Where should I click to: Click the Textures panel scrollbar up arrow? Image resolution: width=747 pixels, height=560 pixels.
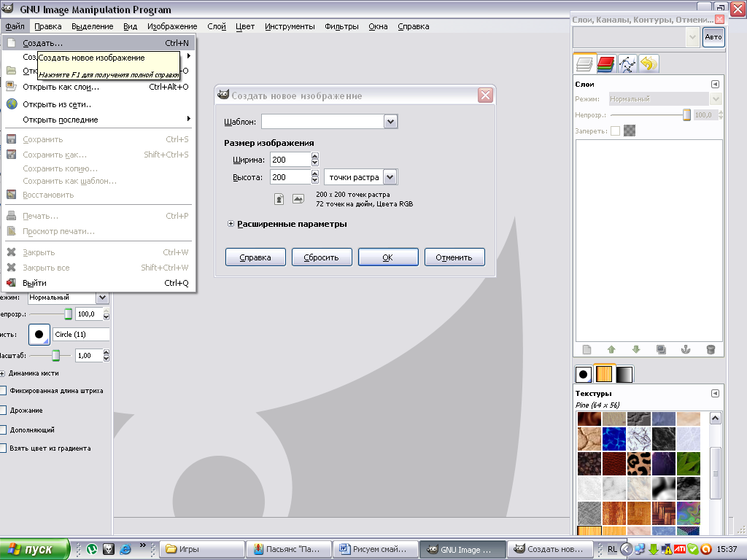click(715, 418)
